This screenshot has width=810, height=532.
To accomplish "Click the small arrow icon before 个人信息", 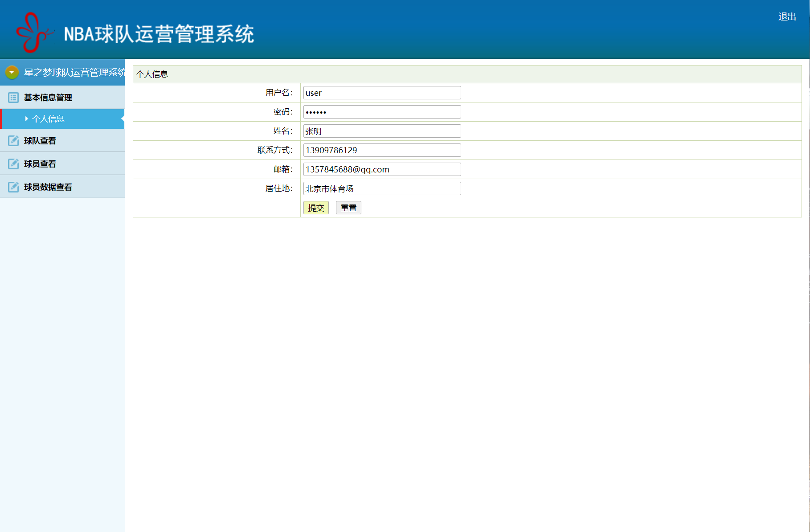I will (26, 119).
